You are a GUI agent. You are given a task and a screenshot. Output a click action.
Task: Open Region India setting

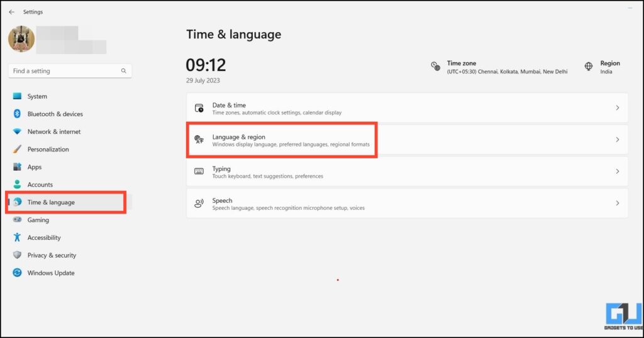(x=602, y=67)
